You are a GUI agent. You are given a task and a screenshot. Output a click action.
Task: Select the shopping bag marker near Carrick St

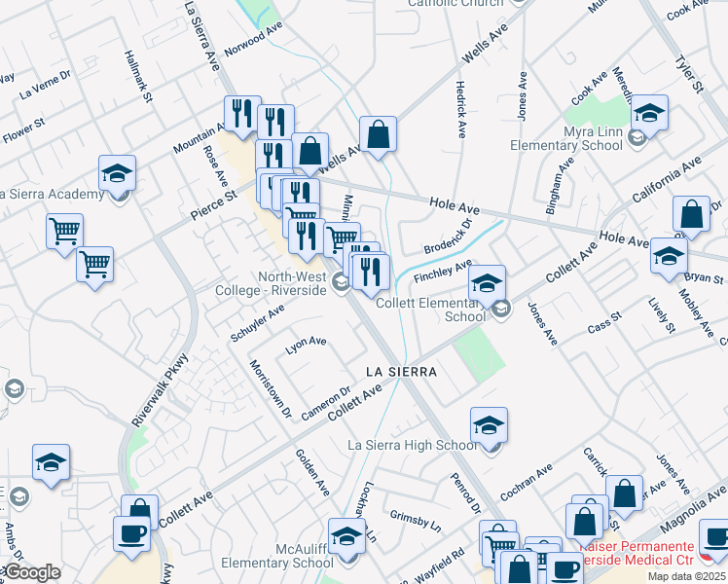coord(625,493)
